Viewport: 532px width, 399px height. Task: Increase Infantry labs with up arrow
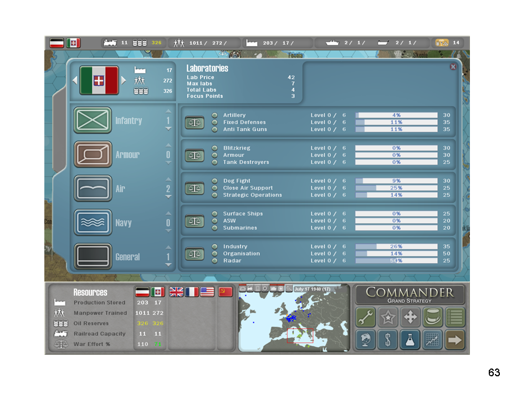pos(168,112)
